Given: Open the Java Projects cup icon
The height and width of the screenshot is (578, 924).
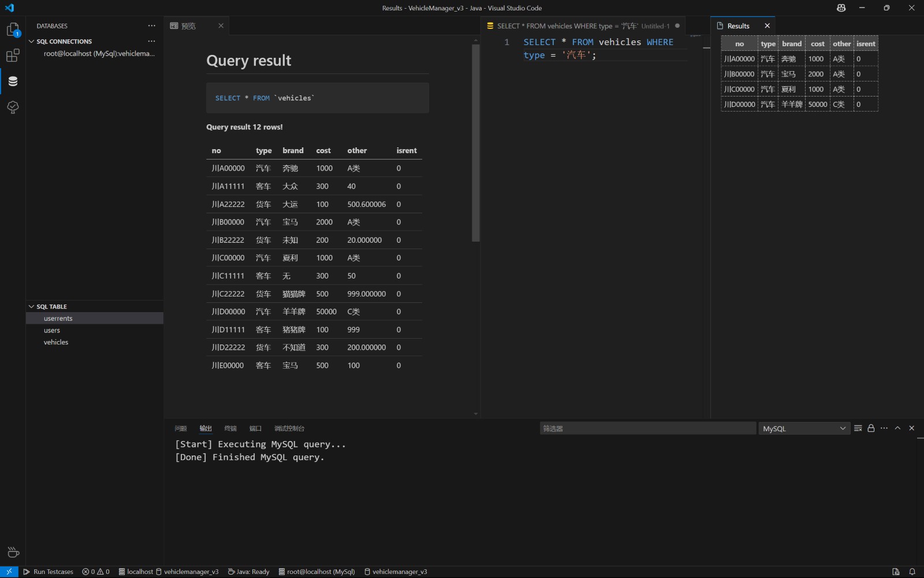Looking at the screenshot, I should pyautogui.click(x=13, y=552).
